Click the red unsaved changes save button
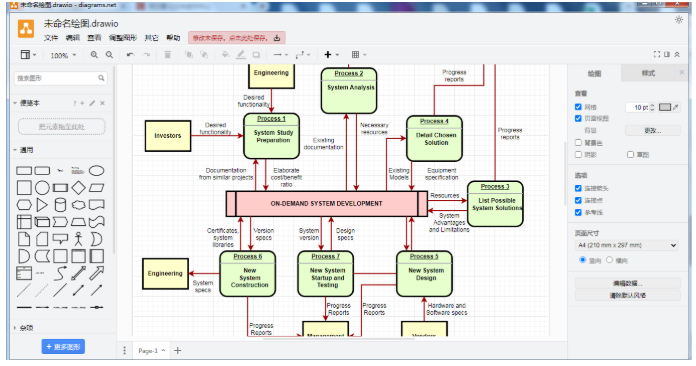 pyautogui.click(x=237, y=38)
